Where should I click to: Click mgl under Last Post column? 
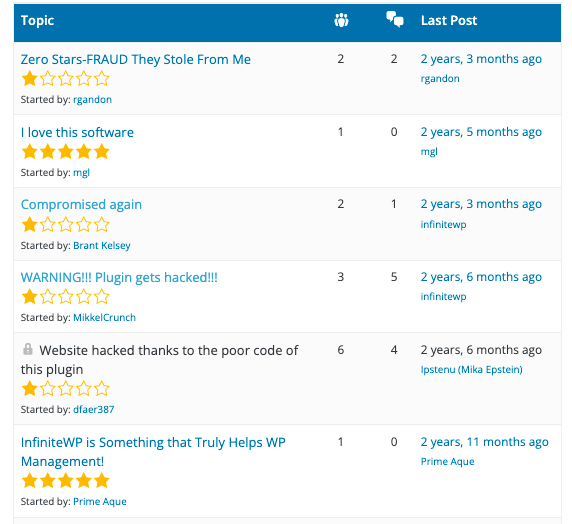429,151
